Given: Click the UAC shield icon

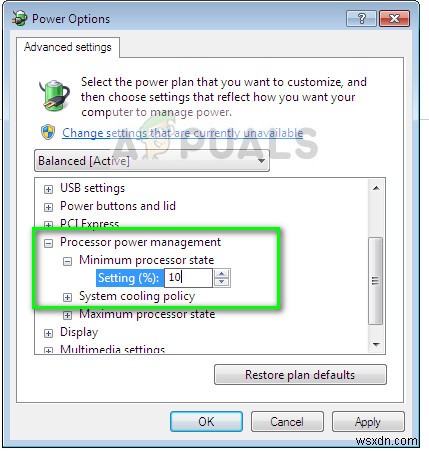Looking at the screenshot, I should coord(48,132).
